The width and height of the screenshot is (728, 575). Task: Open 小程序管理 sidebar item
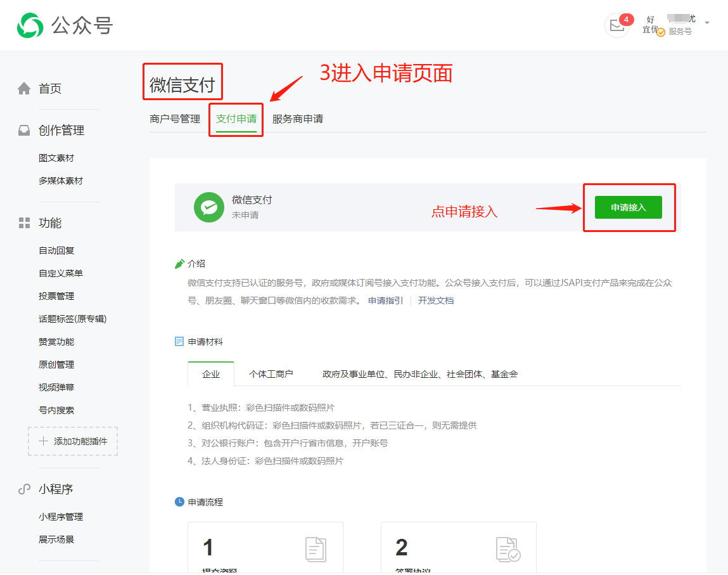click(x=61, y=517)
